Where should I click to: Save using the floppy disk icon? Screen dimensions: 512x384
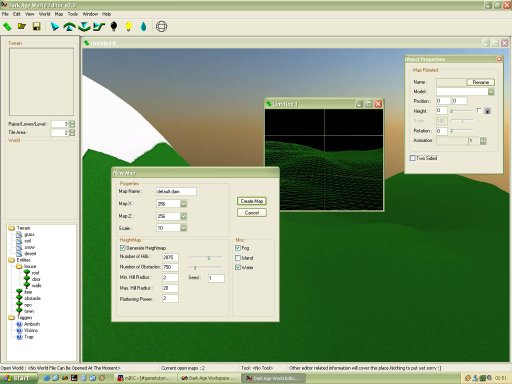coord(36,26)
